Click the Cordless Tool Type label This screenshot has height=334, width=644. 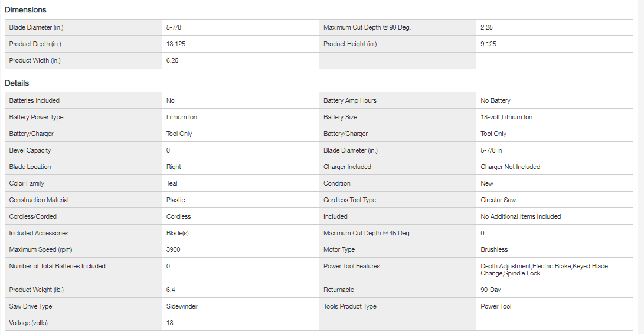(349, 200)
